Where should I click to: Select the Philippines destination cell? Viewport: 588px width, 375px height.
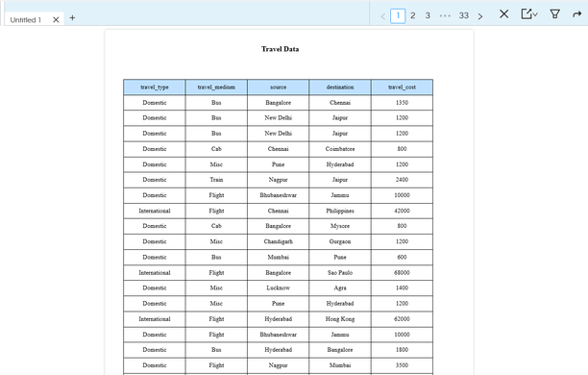point(340,211)
